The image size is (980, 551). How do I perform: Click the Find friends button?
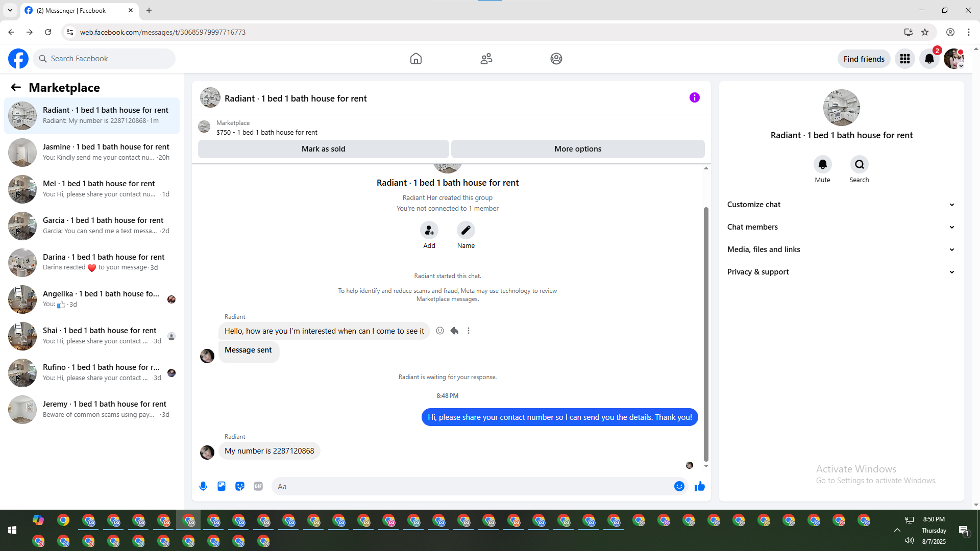(864, 59)
